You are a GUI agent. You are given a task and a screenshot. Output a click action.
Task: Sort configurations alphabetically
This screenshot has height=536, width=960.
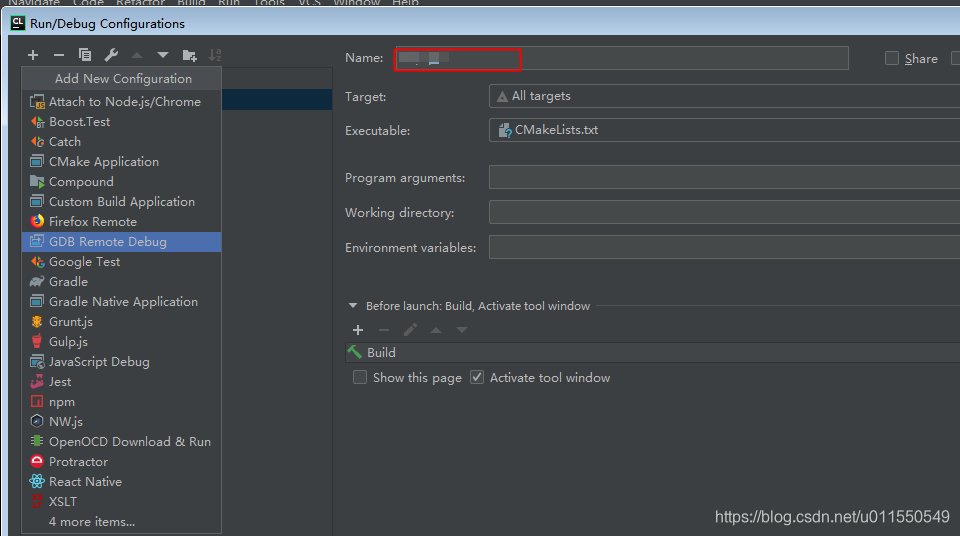(x=215, y=55)
